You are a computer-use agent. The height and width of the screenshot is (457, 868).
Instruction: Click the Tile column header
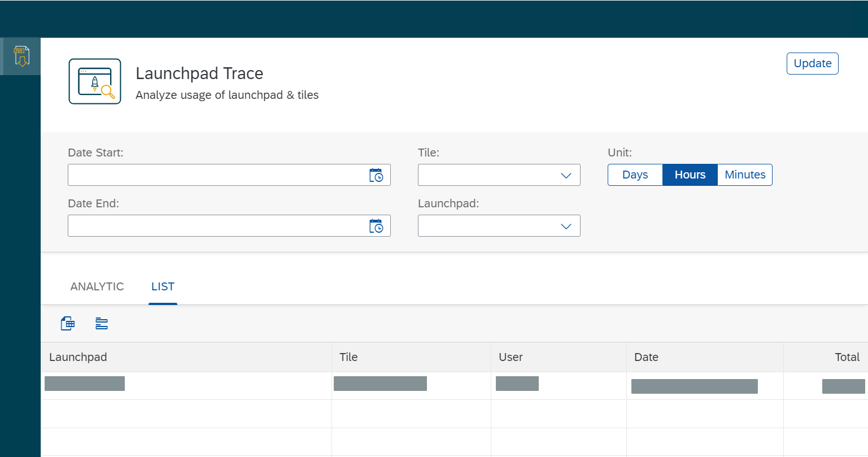(x=411, y=357)
